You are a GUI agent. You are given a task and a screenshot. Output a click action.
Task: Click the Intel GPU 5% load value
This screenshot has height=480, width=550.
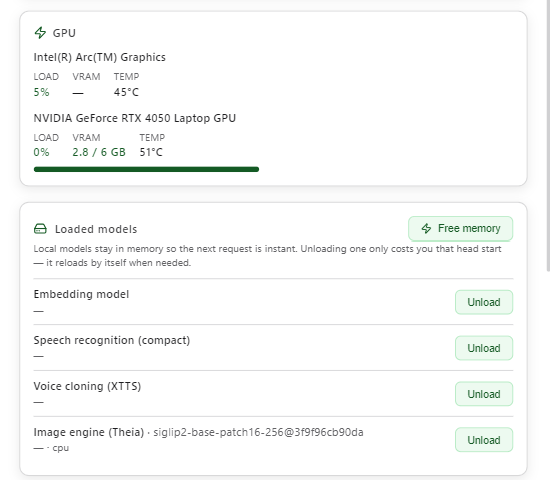41,92
